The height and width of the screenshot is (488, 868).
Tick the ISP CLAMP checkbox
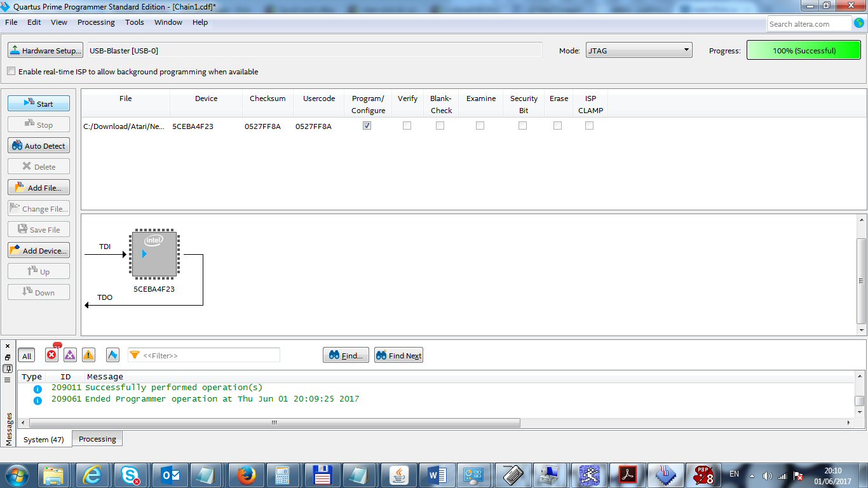click(589, 126)
